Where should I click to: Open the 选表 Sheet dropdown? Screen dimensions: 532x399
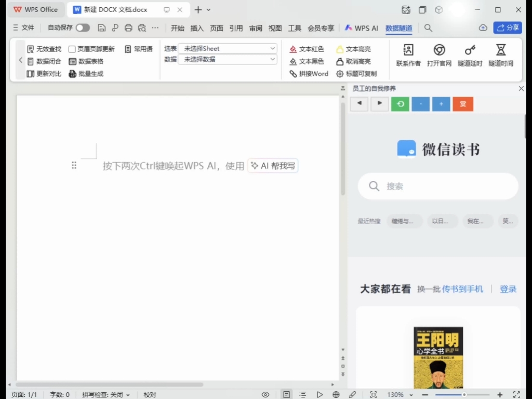[x=228, y=48]
